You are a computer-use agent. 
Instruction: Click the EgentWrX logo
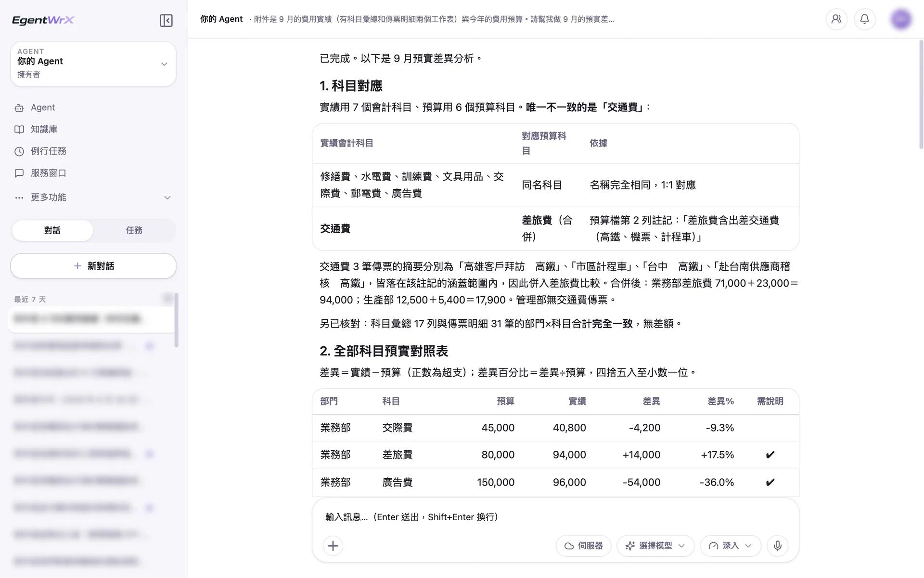click(43, 20)
